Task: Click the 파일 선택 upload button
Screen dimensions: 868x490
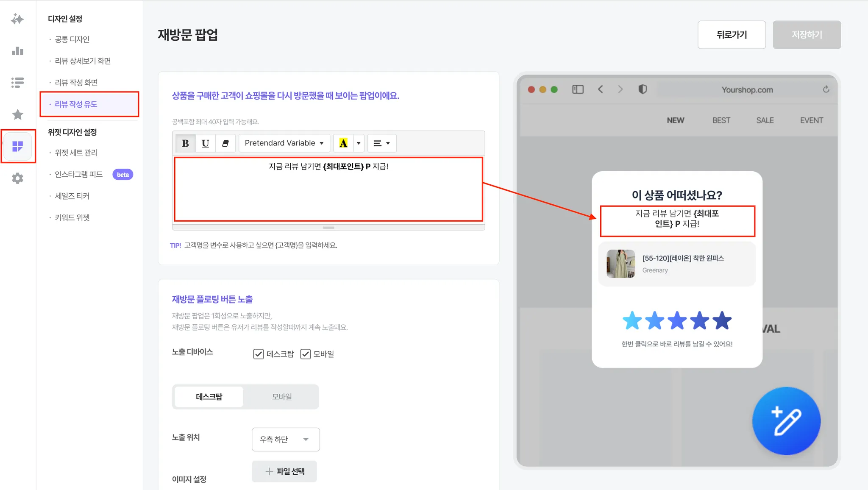Action: (284, 471)
